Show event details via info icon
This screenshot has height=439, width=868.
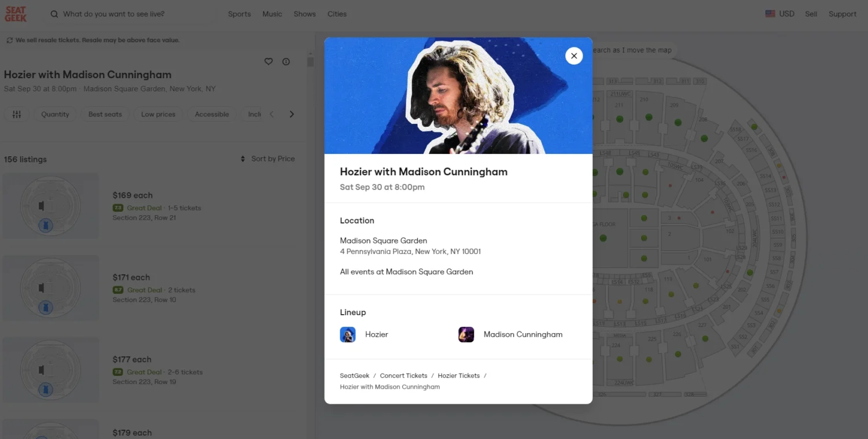point(286,61)
